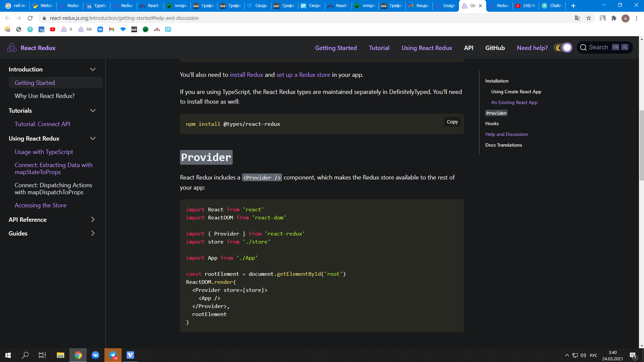Collapse the Using React Redux section chevron

[93, 139]
